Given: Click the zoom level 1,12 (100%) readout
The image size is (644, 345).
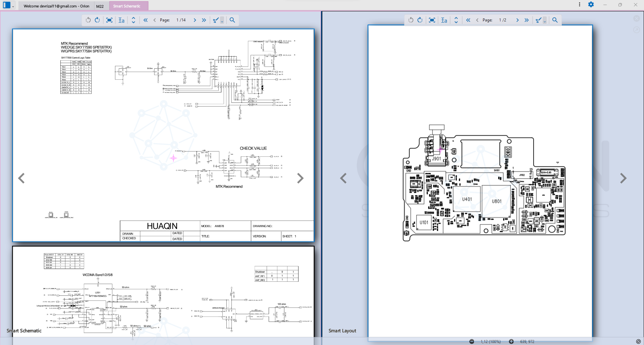Looking at the screenshot, I should (491, 342).
